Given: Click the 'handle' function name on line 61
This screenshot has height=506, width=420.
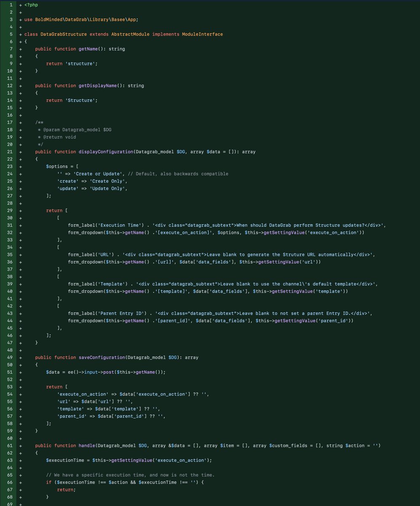Looking at the screenshot, I should click(x=87, y=446).
